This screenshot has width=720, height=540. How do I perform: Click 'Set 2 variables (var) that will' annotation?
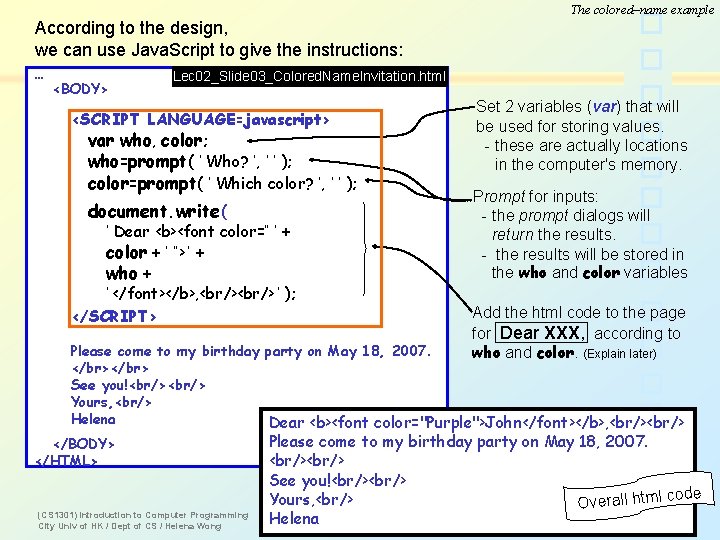click(577, 107)
